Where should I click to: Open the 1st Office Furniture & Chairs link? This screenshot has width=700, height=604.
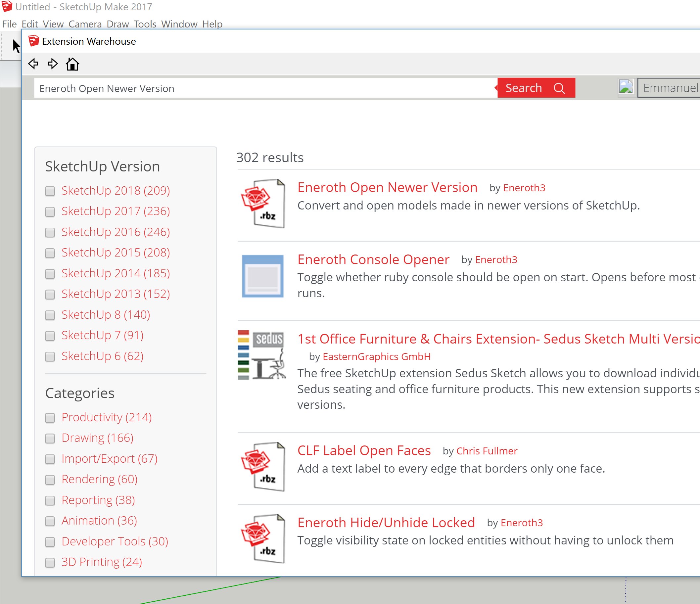(498, 339)
